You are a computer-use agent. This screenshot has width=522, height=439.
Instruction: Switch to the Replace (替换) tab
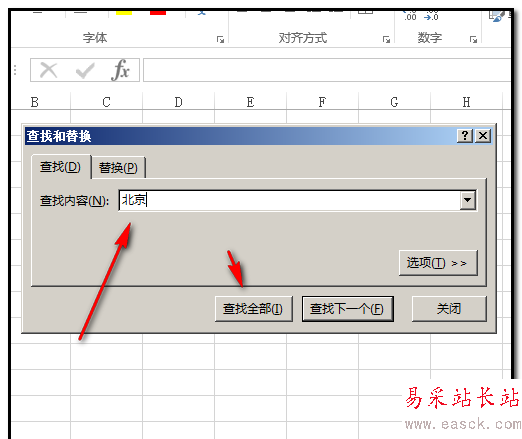[118, 167]
